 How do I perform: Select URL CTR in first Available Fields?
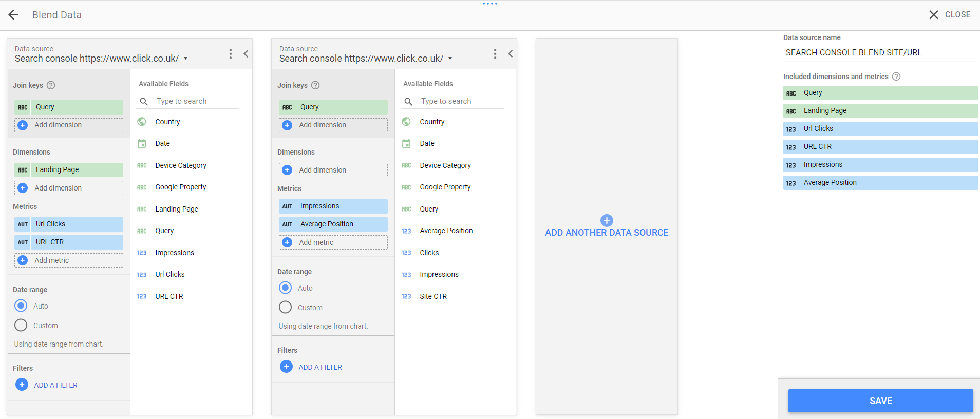(169, 297)
